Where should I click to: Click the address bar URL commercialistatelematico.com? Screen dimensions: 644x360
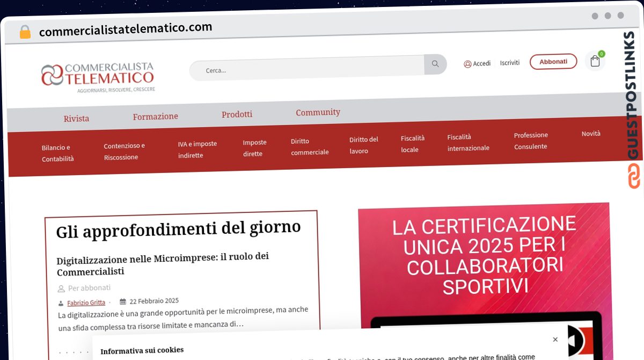(126, 30)
